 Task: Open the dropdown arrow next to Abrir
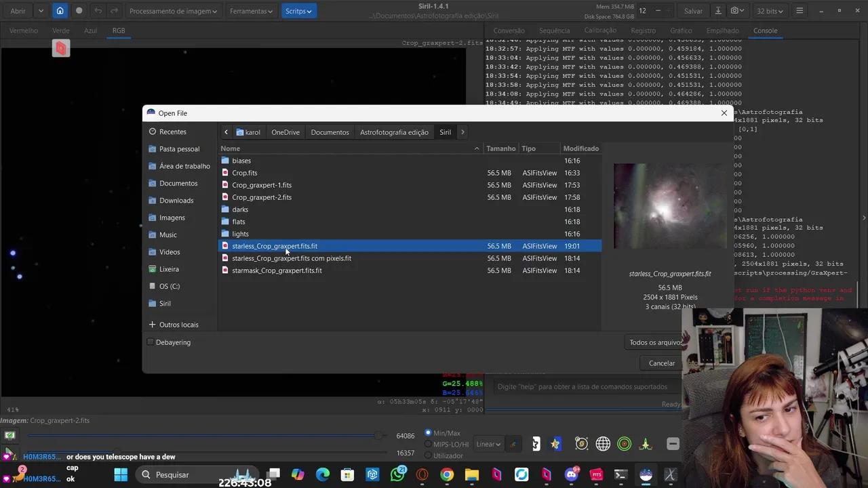(x=41, y=11)
